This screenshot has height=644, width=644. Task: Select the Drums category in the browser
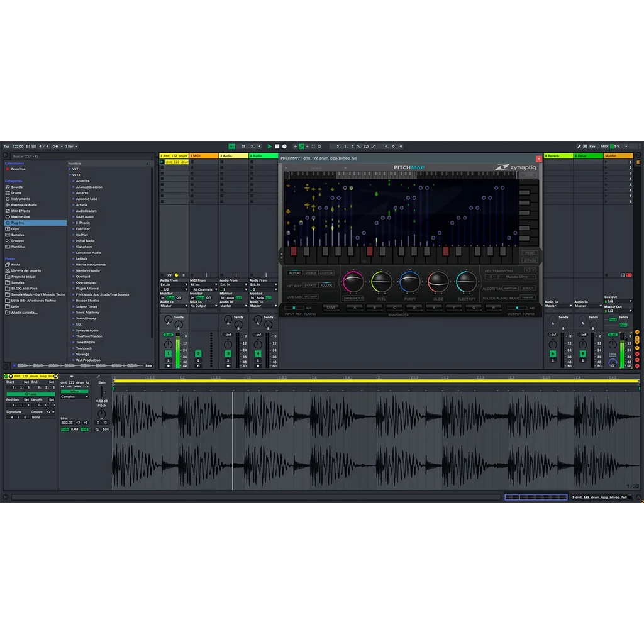coord(16,193)
